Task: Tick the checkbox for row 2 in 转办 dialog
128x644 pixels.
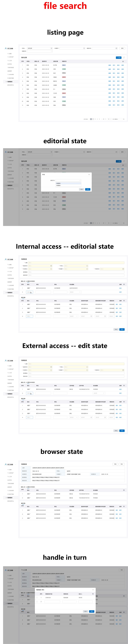Action: (x=37, y=602)
